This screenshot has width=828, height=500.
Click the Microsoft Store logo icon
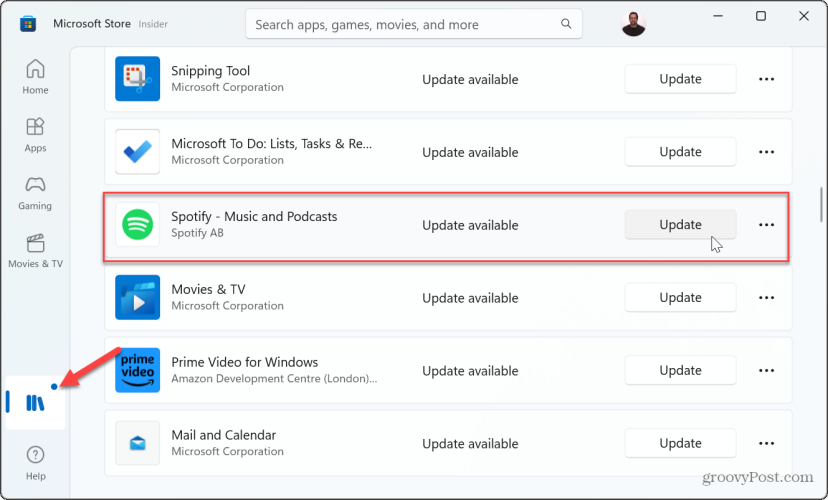click(x=28, y=24)
